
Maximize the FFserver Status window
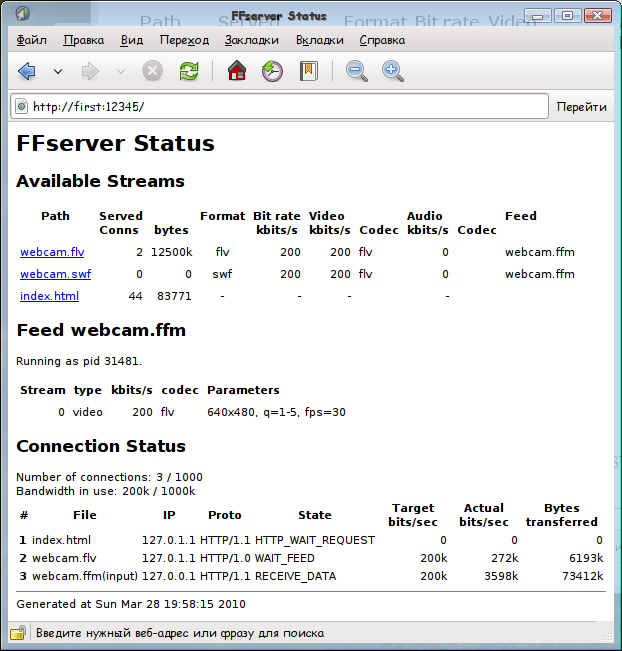point(567,16)
